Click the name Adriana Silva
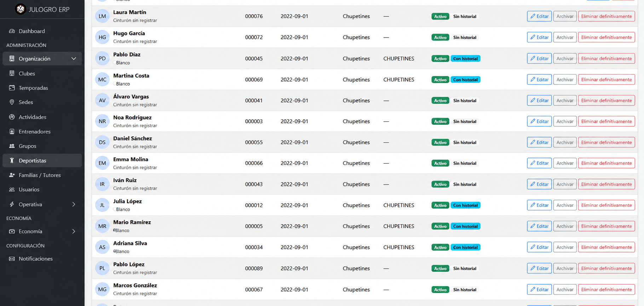 coord(130,243)
